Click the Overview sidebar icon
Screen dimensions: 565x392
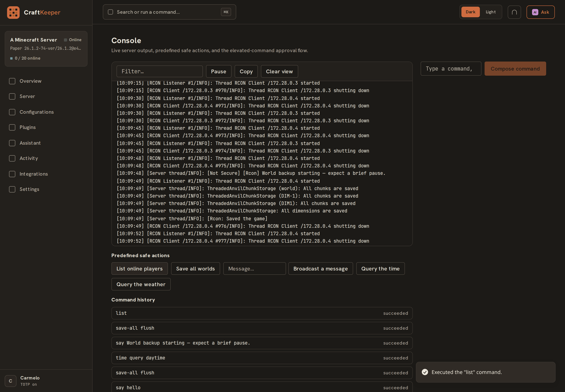[x=12, y=81]
